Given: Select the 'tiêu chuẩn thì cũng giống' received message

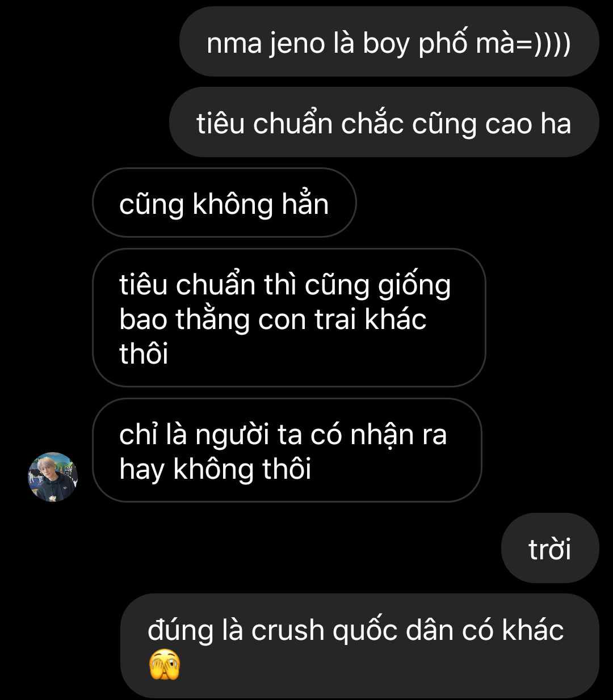Looking at the screenshot, I should (x=289, y=318).
